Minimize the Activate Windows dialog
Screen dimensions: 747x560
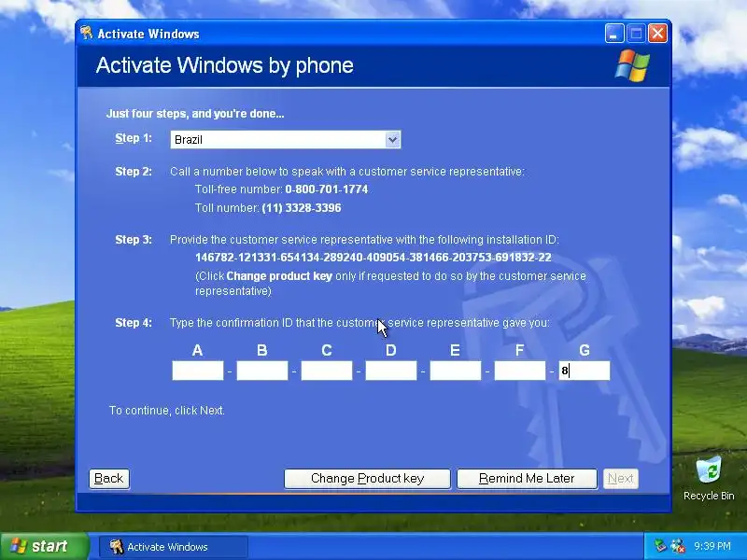click(x=614, y=34)
